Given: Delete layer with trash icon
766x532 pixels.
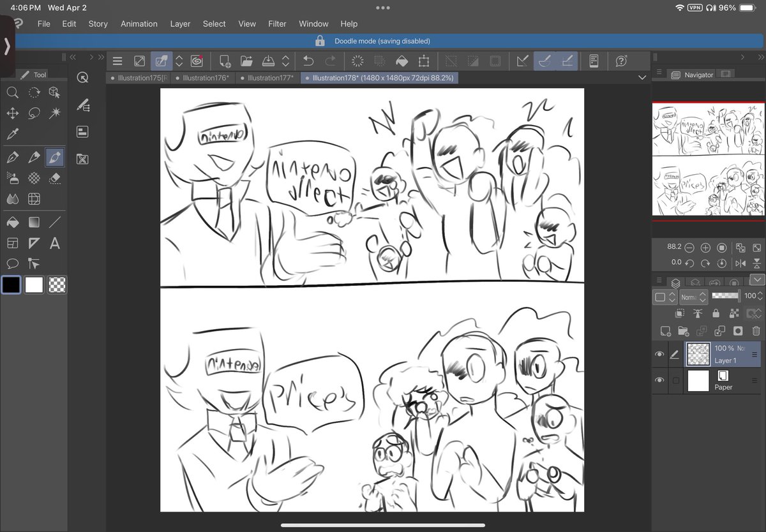Looking at the screenshot, I should 756,331.
